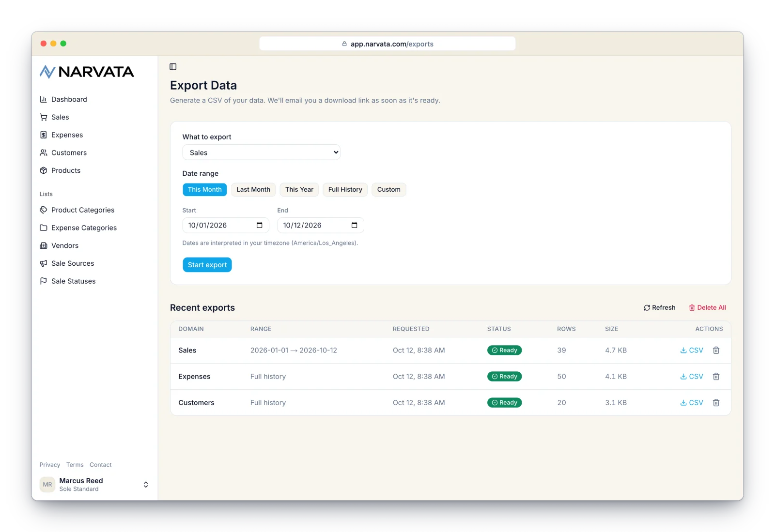Open the End date calendar picker

(355, 225)
